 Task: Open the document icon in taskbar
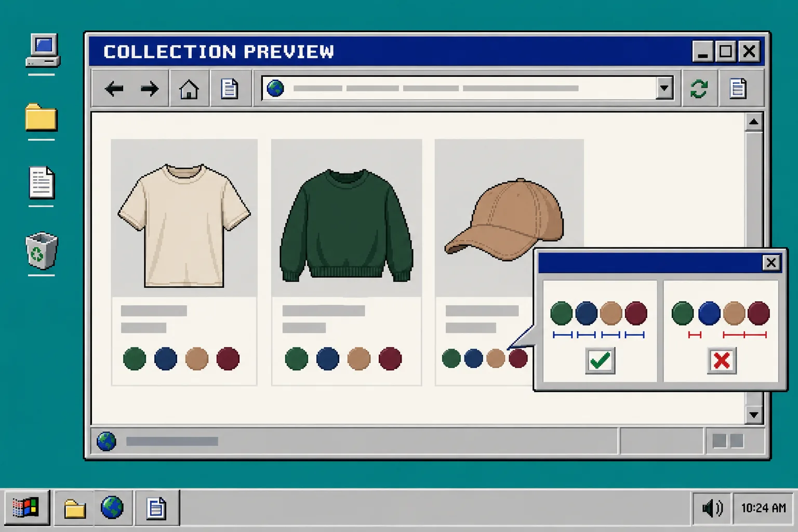pos(156,508)
